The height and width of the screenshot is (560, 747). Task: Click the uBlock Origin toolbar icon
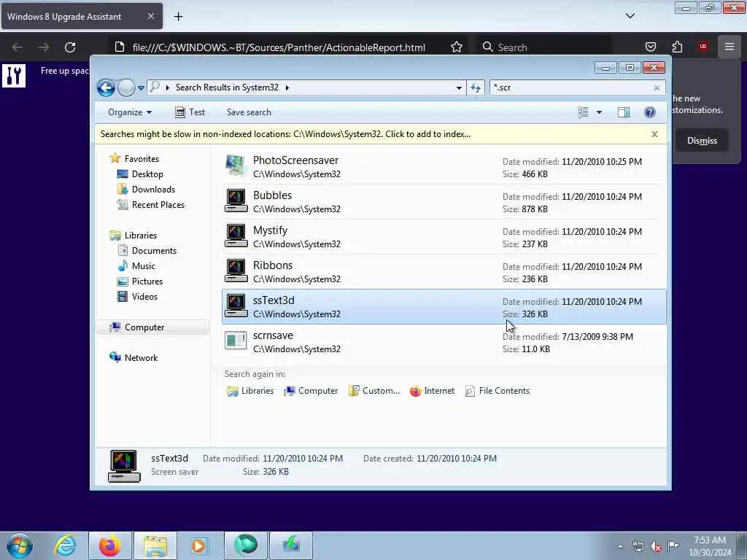703,47
